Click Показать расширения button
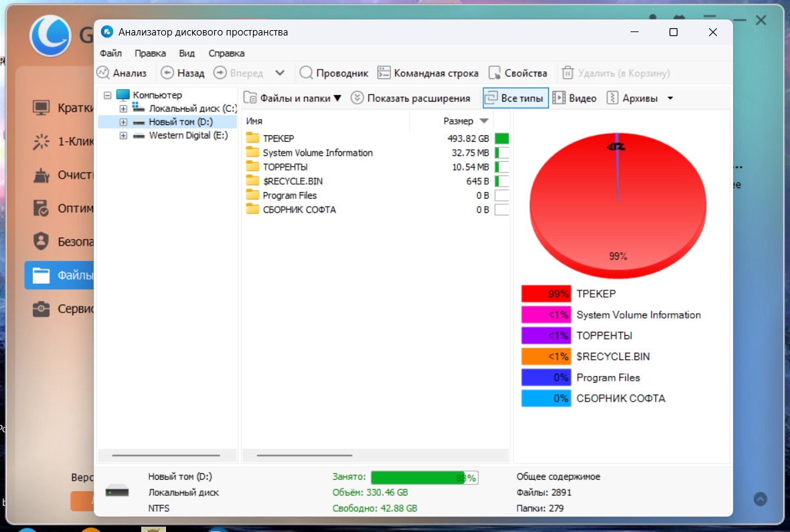 click(x=411, y=98)
